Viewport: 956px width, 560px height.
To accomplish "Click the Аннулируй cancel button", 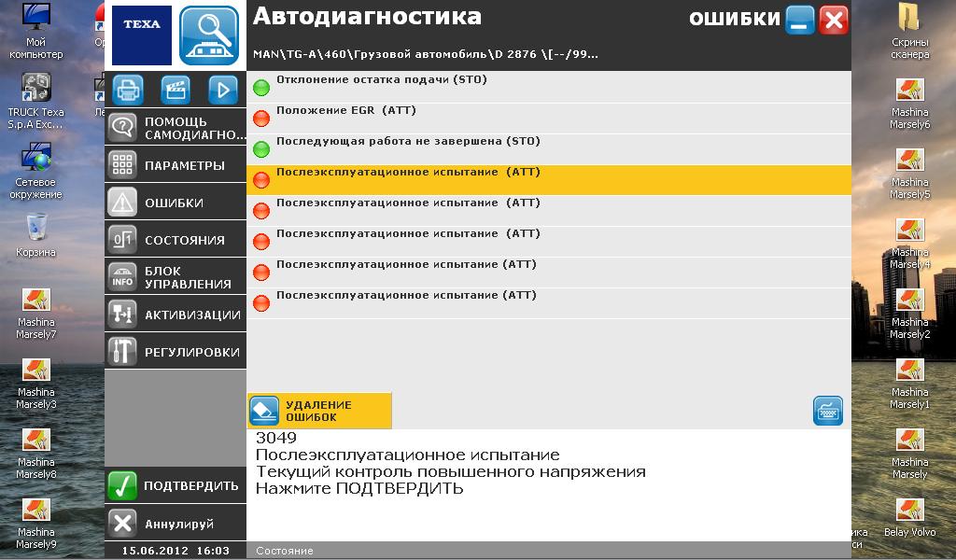I will pyautogui.click(x=176, y=524).
